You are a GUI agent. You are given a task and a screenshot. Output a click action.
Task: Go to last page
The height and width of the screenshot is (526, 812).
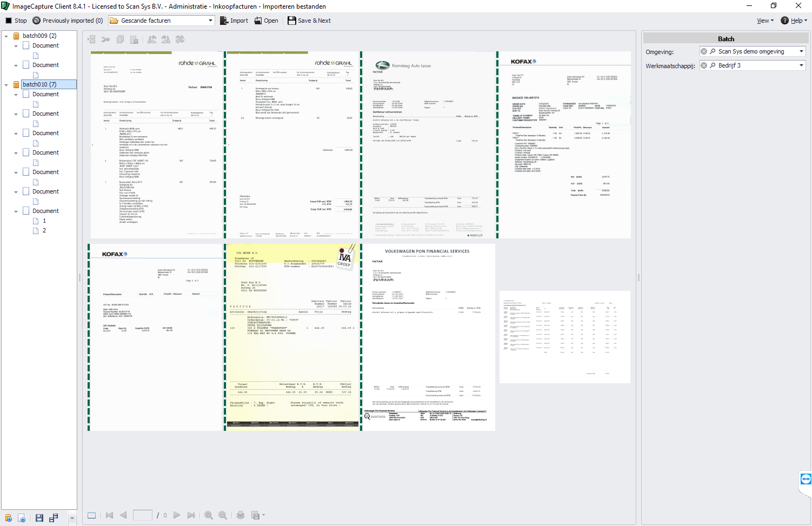(191, 515)
